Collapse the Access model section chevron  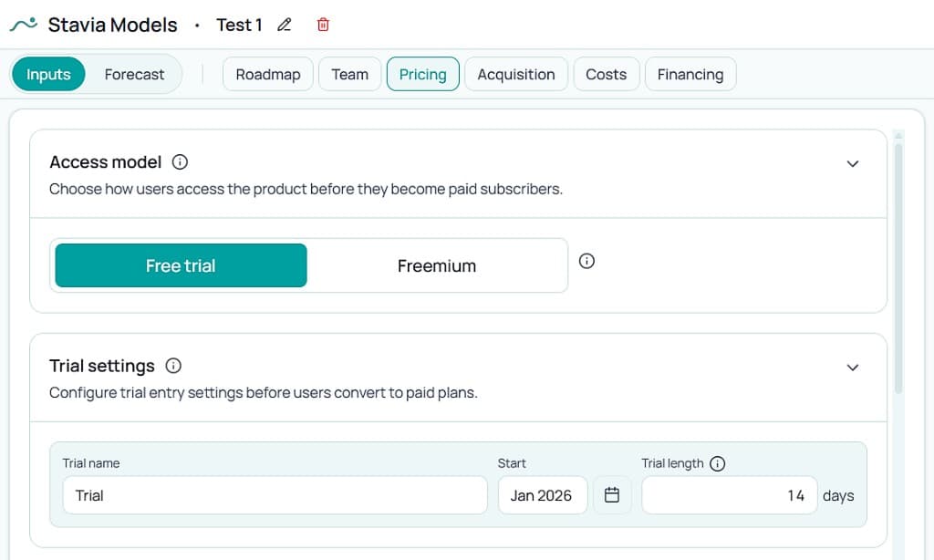[x=853, y=163]
